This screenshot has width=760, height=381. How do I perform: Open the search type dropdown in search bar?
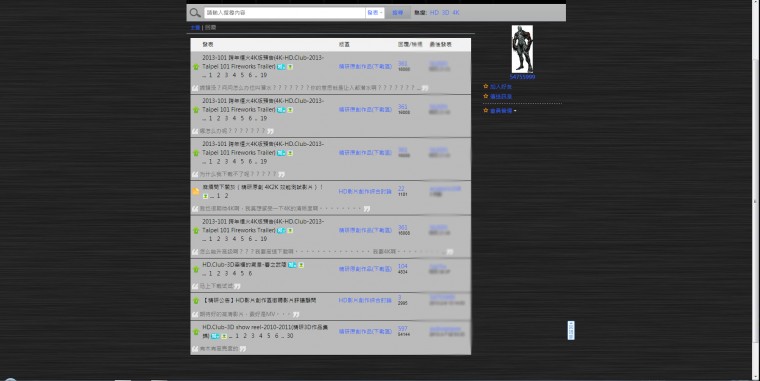(375, 13)
